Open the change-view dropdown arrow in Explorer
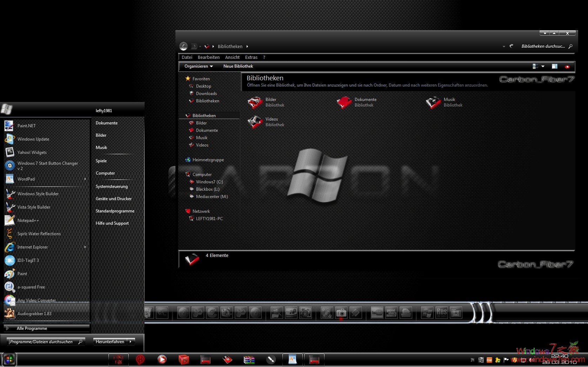 pyautogui.click(x=542, y=66)
